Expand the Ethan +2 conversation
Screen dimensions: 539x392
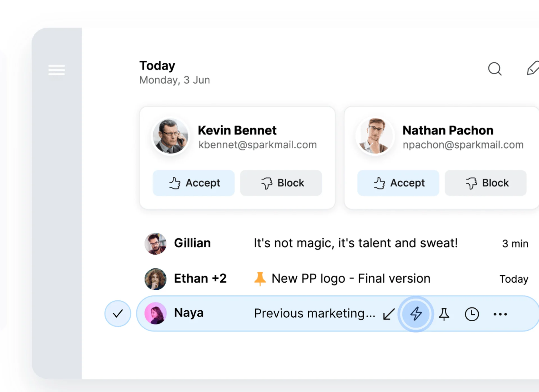click(309, 278)
